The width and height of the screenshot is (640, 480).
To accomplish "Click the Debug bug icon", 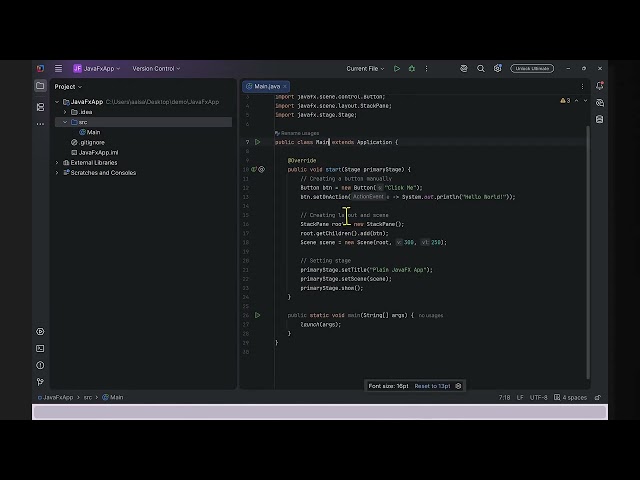I will (411, 69).
